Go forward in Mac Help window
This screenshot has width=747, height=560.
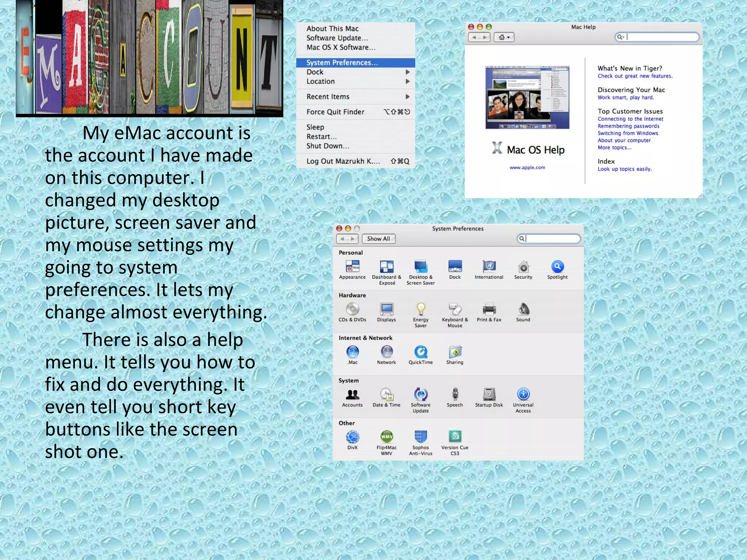pyautogui.click(x=485, y=37)
